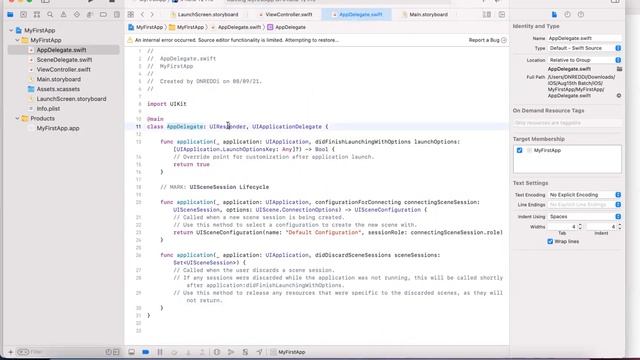Open Assets.xcassets in navigator
Viewport: 640px width, 360px height.
58,89
